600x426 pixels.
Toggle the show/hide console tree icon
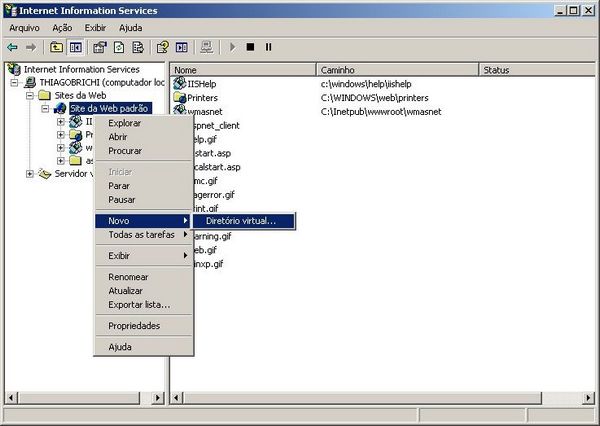click(75, 47)
